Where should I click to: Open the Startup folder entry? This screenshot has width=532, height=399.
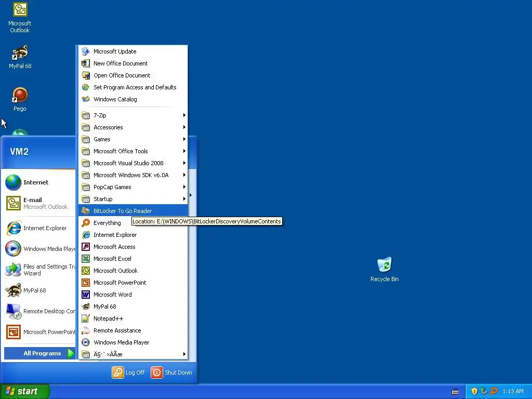133,199
